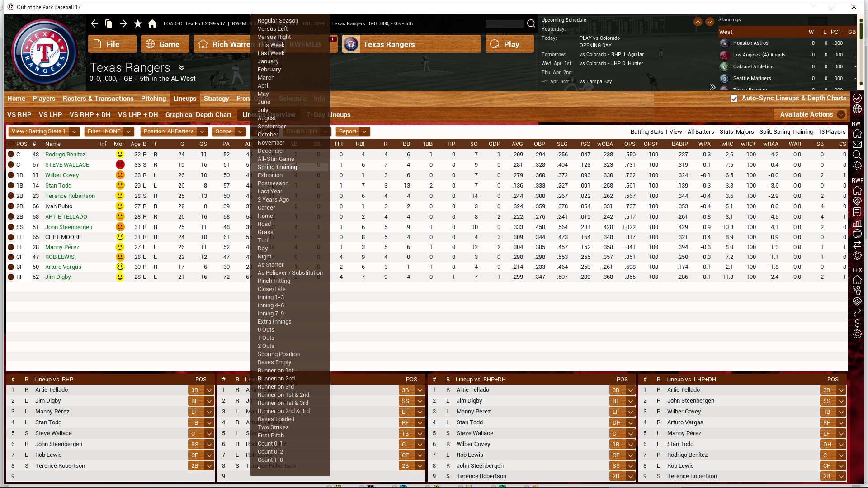
Task: Open the RW section home icon
Action: pyautogui.click(x=857, y=133)
